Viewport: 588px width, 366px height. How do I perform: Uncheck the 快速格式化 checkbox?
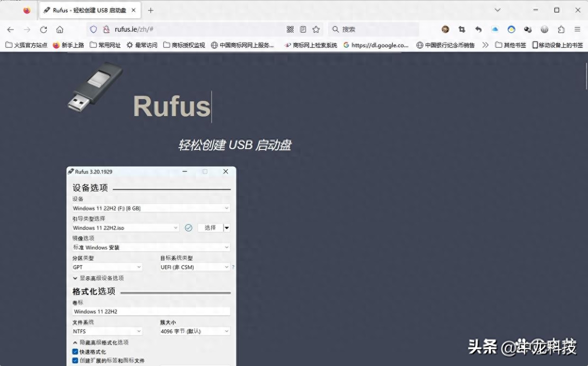75,351
